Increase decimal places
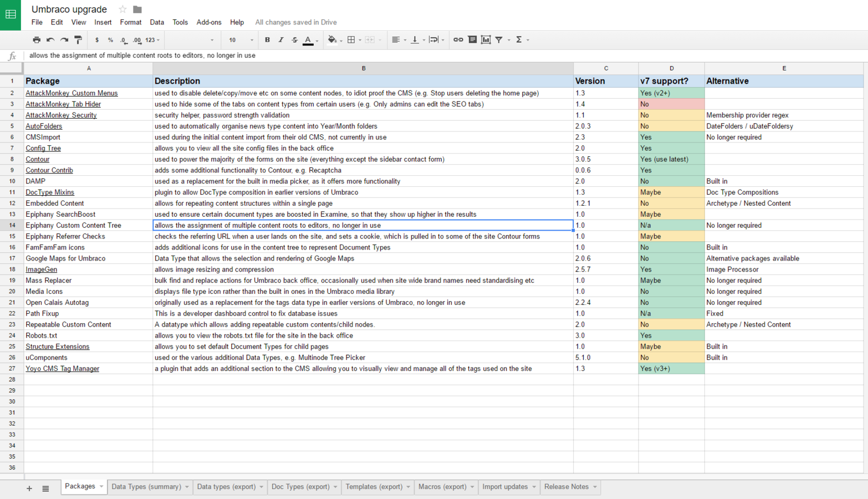The image size is (868, 499). pos(137,40)
